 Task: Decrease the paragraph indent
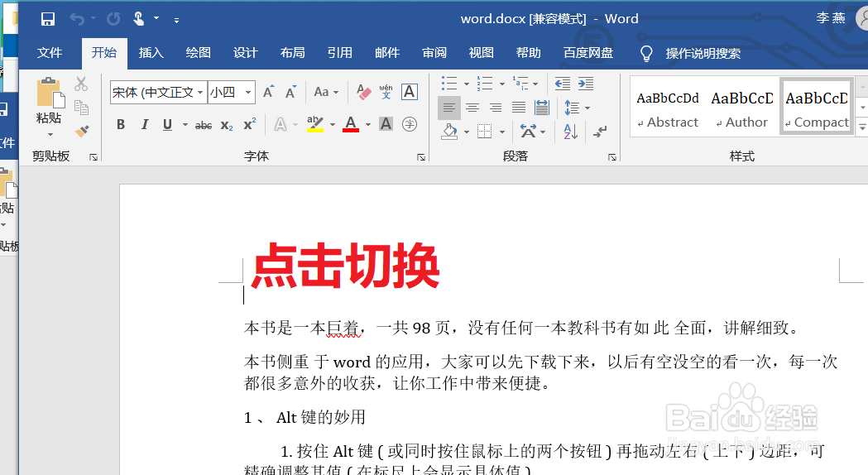pos(563,84)
